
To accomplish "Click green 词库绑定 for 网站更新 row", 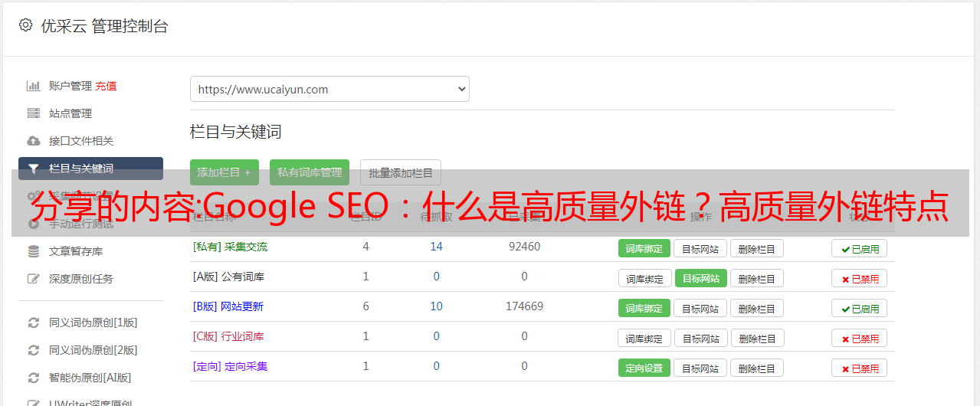I will [x=644, y=308].
